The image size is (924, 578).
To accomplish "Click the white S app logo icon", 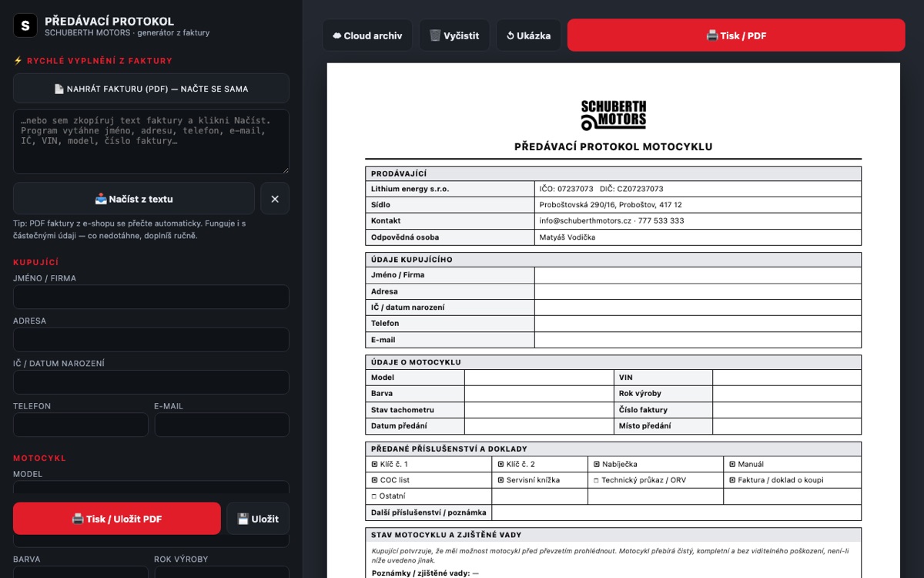I will [x=25, y=25].
